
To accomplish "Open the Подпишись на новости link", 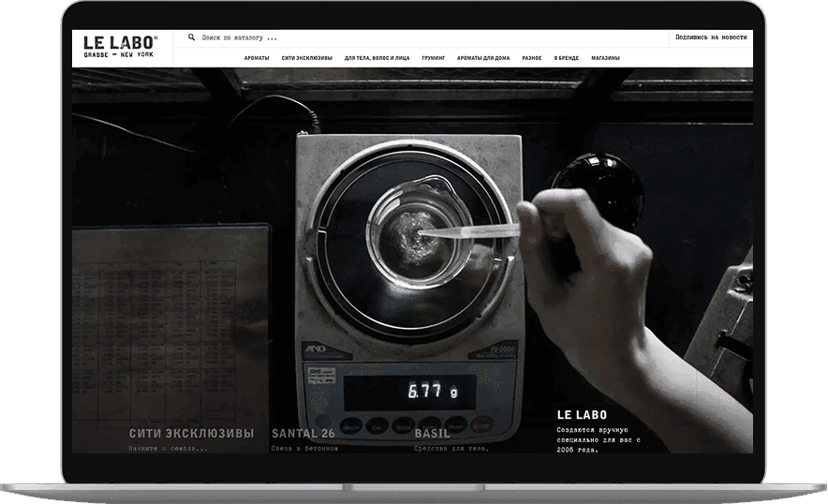I will pos(711,37).
